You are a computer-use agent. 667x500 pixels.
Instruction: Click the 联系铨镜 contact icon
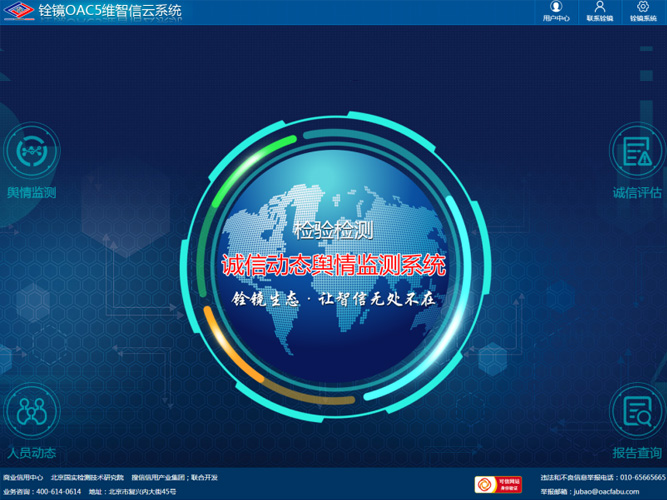click(599, 8)
